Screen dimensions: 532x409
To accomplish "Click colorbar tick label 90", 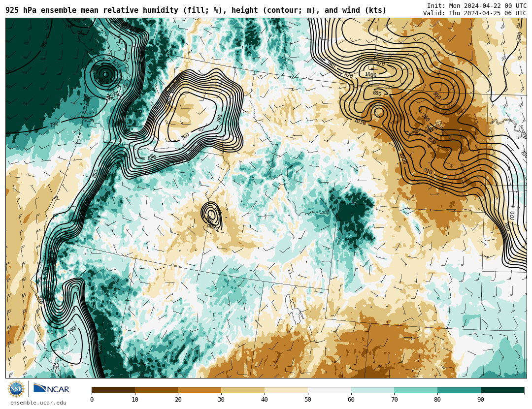I will coord(481,400).
